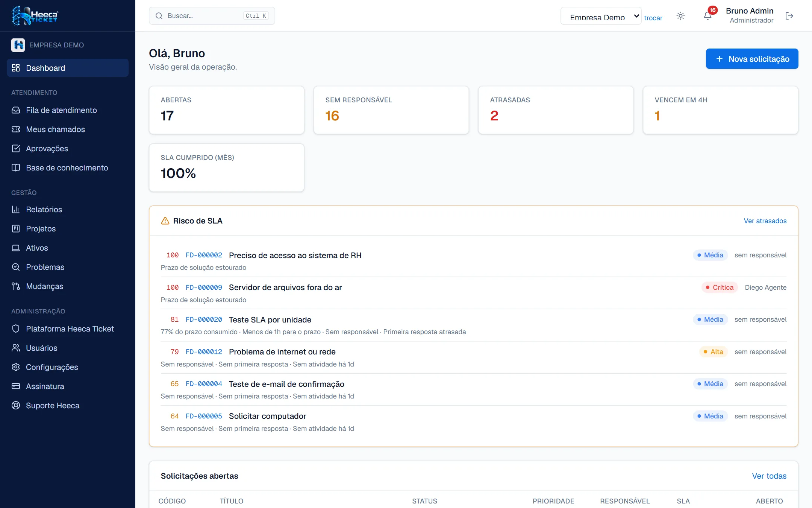The width and height of the screenshot is (812, 508).
Task: Click title "Teste SLA por unidade"
Action: [x=270, y=319]
